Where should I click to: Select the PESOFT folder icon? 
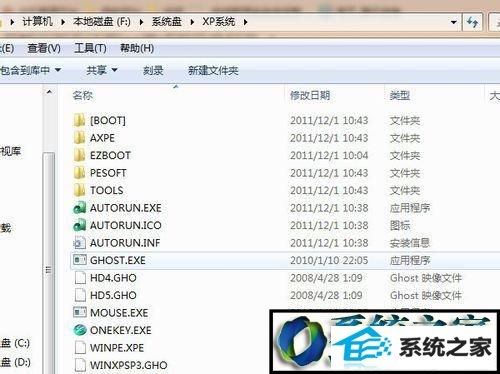pos(79,173)
